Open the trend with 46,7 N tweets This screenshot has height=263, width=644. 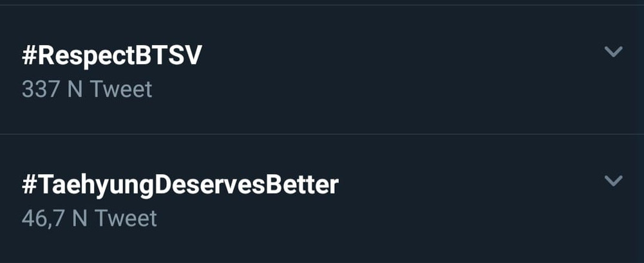322,199
